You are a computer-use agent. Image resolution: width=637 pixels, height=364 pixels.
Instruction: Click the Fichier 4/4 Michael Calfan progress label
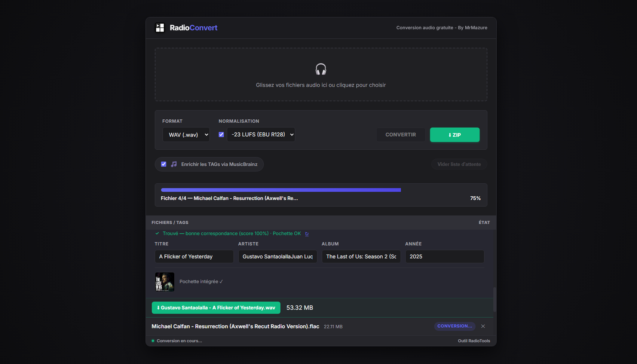click(x=229, y=198)
